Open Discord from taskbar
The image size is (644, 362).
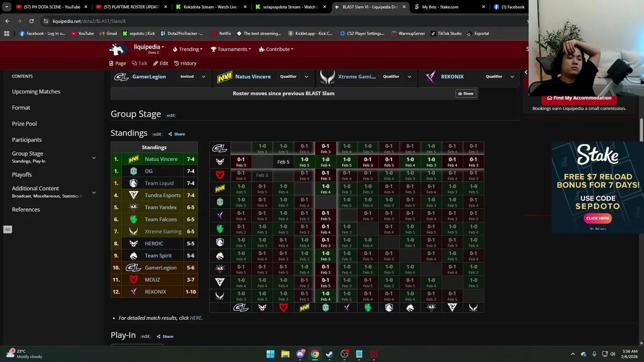pos(300,354)
